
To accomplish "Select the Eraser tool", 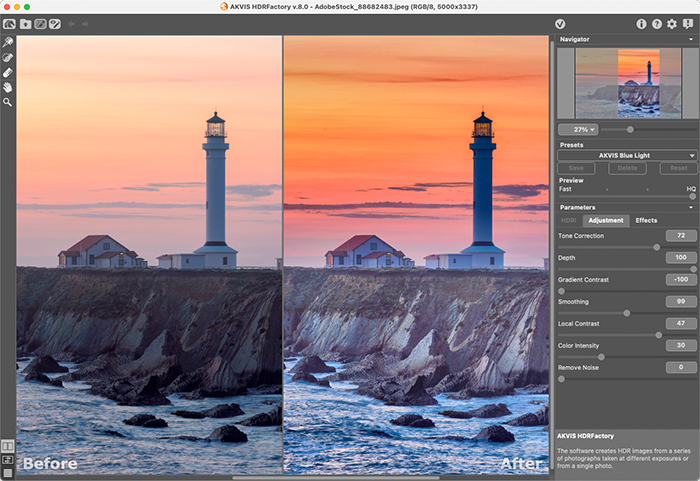I will (x=8, y=72).
